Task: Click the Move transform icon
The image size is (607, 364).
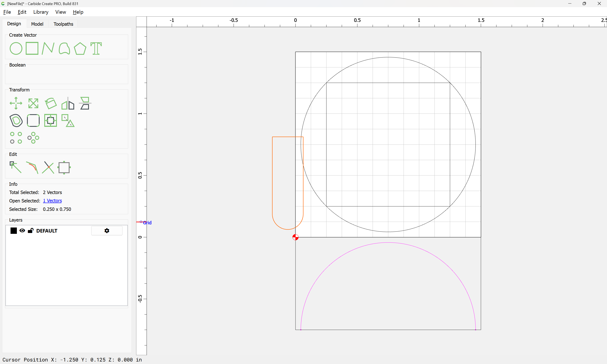Action: 16,103
